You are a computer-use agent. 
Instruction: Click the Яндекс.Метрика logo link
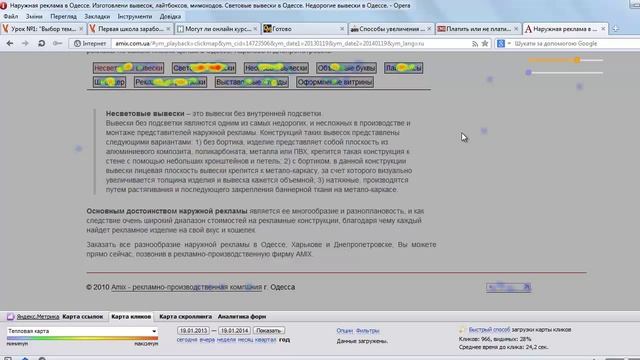coord(38,316)
